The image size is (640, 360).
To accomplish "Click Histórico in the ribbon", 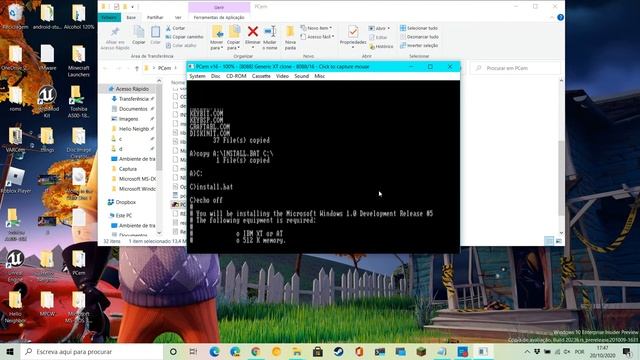I will [x=381, y=47].
